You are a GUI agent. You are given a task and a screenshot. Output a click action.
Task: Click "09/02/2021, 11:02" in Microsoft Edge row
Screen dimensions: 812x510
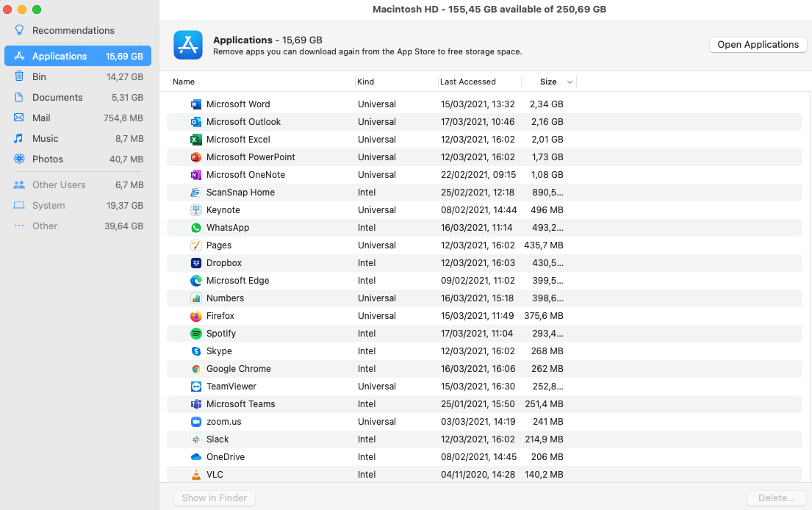point(478,280)
